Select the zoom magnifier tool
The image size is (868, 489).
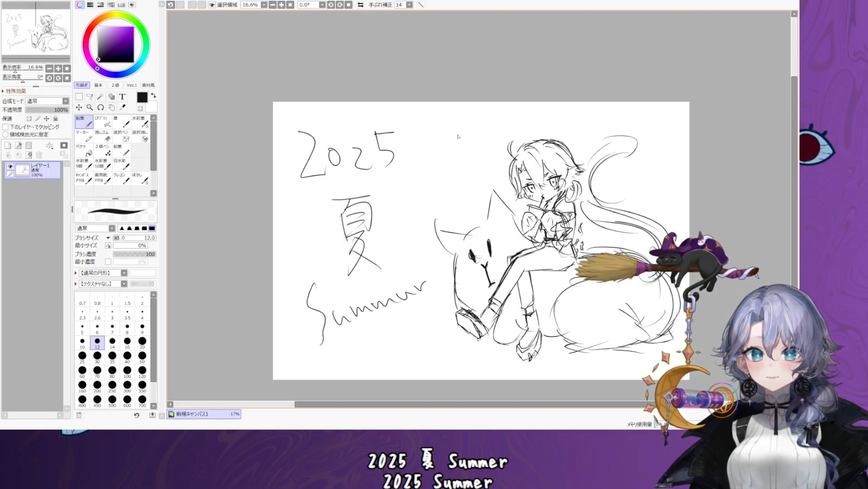click(x=90, y=108)
